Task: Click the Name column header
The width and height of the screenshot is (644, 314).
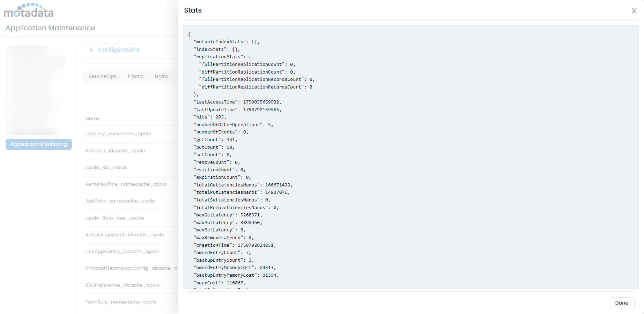Action: click(92, 118)
